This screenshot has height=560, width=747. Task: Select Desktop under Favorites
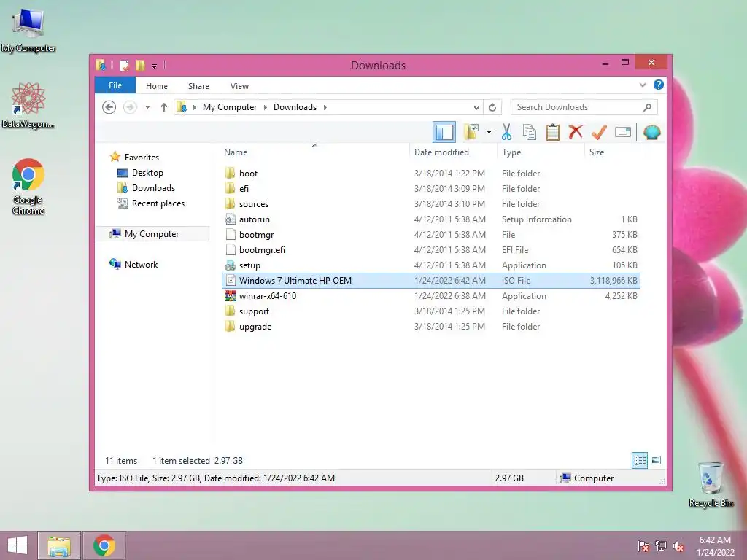click(x=147, y=173)
